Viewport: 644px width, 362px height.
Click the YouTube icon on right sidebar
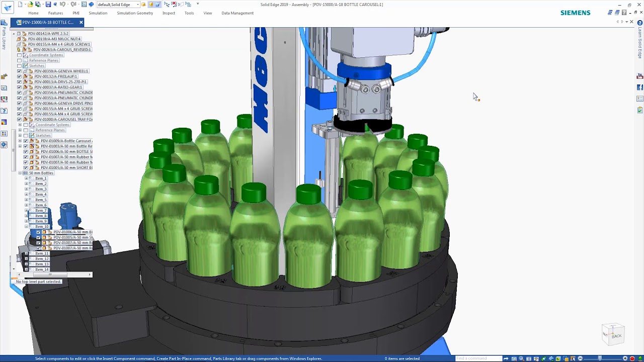tap(640, 76)
